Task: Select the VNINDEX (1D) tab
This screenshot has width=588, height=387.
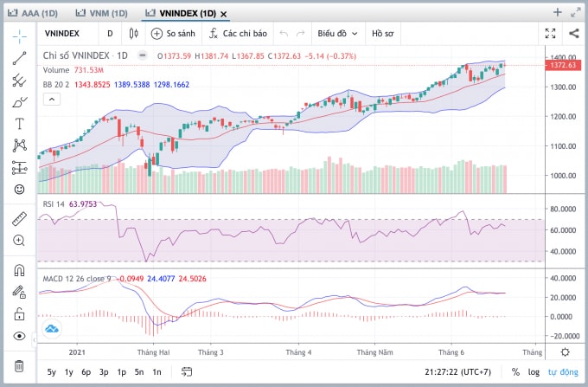Action: pos(181,14)
